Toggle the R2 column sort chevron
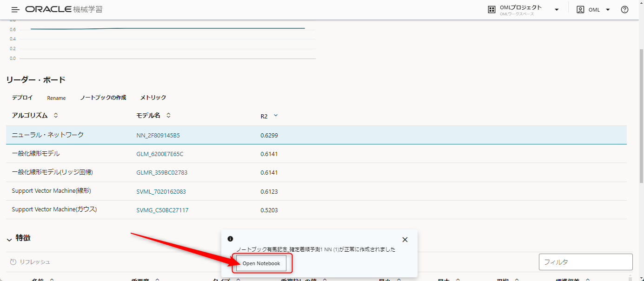The image size is (644, 281). tap(276, 116)
